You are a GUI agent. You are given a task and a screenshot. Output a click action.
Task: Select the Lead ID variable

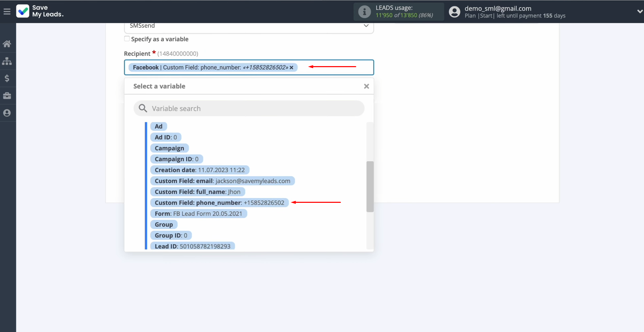(193, 246)
